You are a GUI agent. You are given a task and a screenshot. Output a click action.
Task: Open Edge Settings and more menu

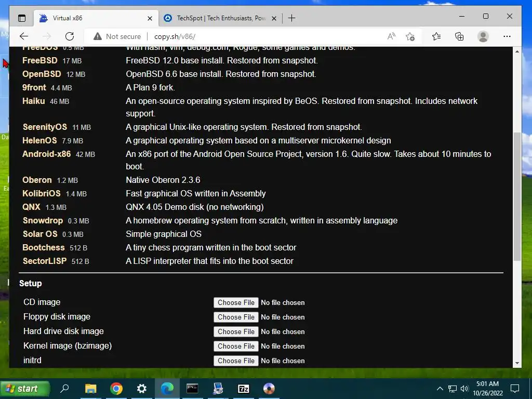[507, 36]
